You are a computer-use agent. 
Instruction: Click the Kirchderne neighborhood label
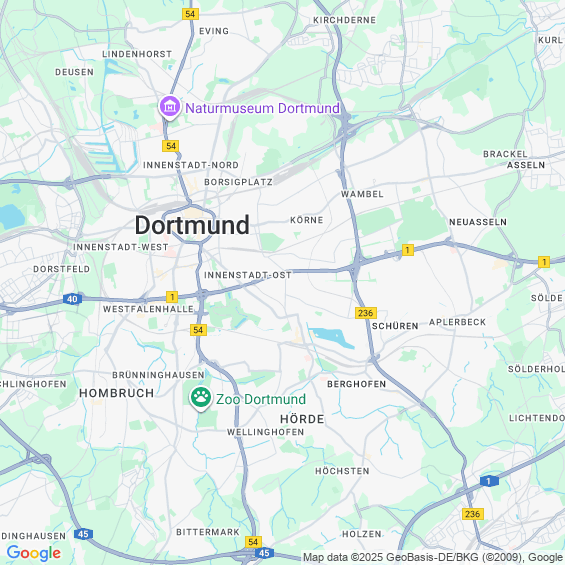[x=344, y=20]
